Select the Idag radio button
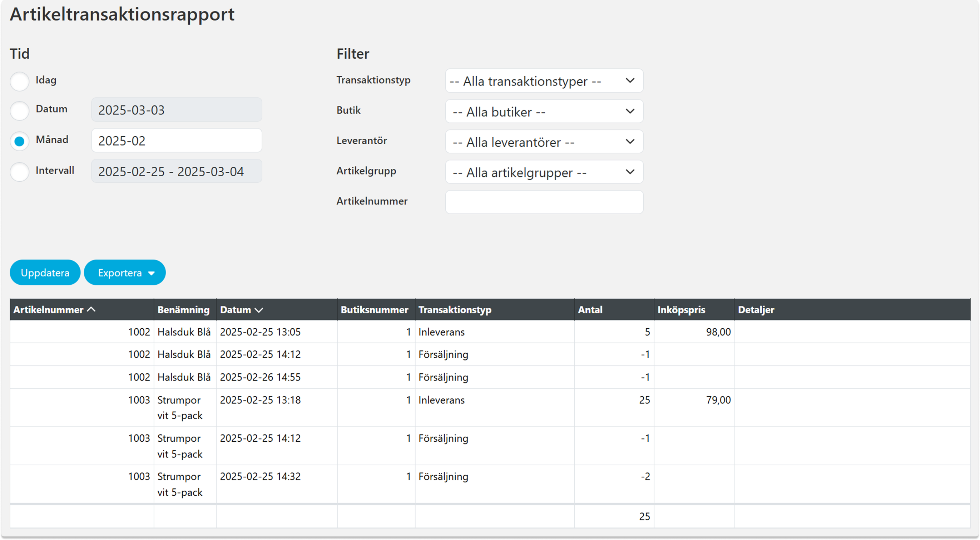This screenshot has width=980, height=540. tap(19, 81)
